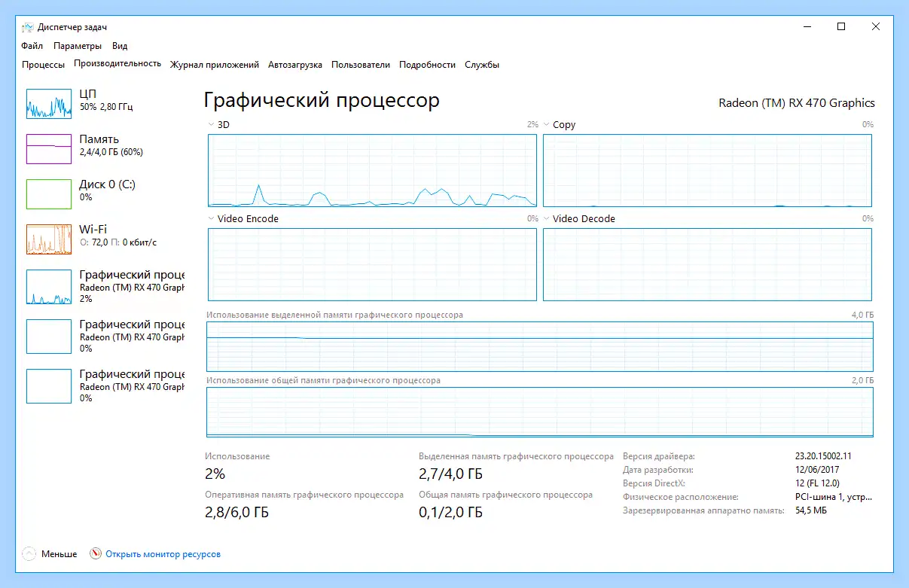
Task: Click the PCI-шина 1 location value
Action: pyautogui.click(x=833, y=497)
